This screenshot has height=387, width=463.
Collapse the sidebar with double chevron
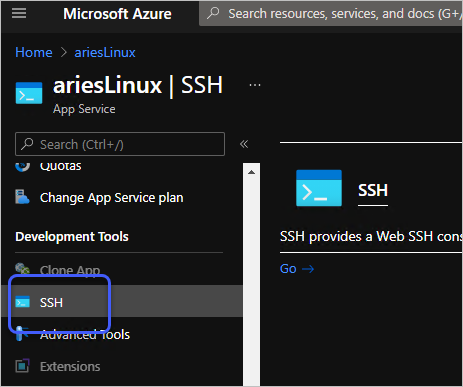(x=244, y=144)
